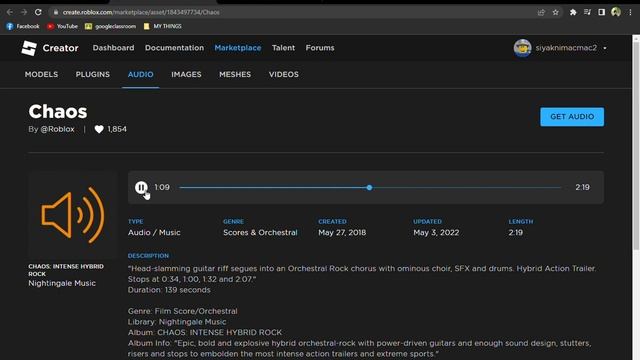Go forward in the browser

pyautogui.click(x=24, y=12)
